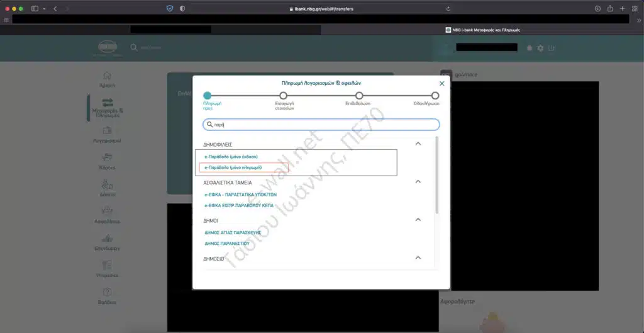Show more favorites with double-chevron icon

tap(638, 20)
